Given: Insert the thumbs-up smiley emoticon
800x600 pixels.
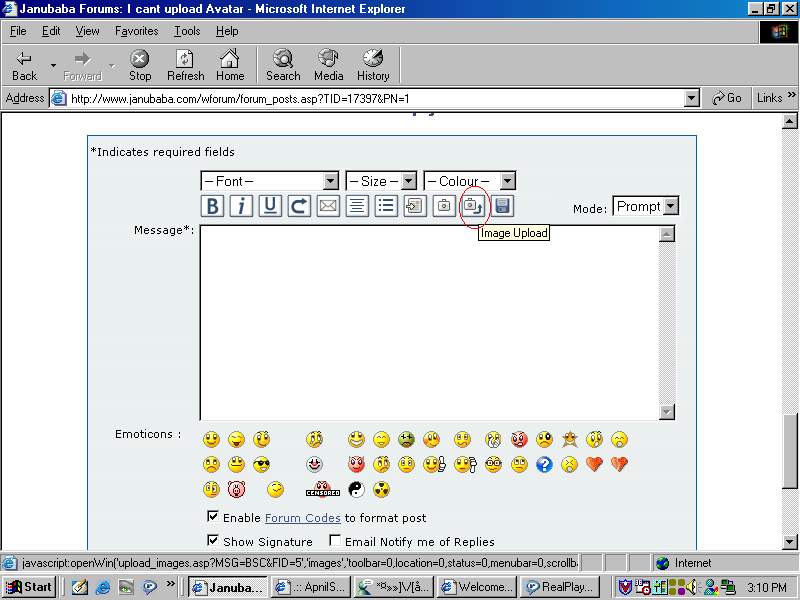Looking at the screenshot, I should (x=434, y=465).
